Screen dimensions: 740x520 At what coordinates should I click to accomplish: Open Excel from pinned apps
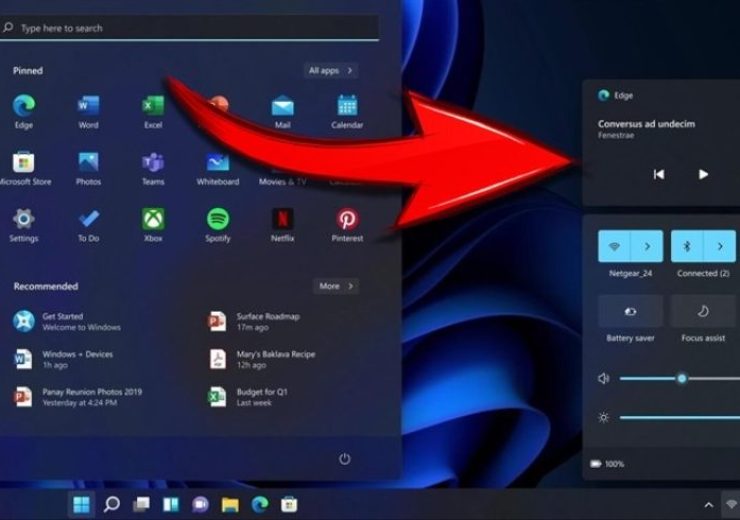tap(153, 111)
